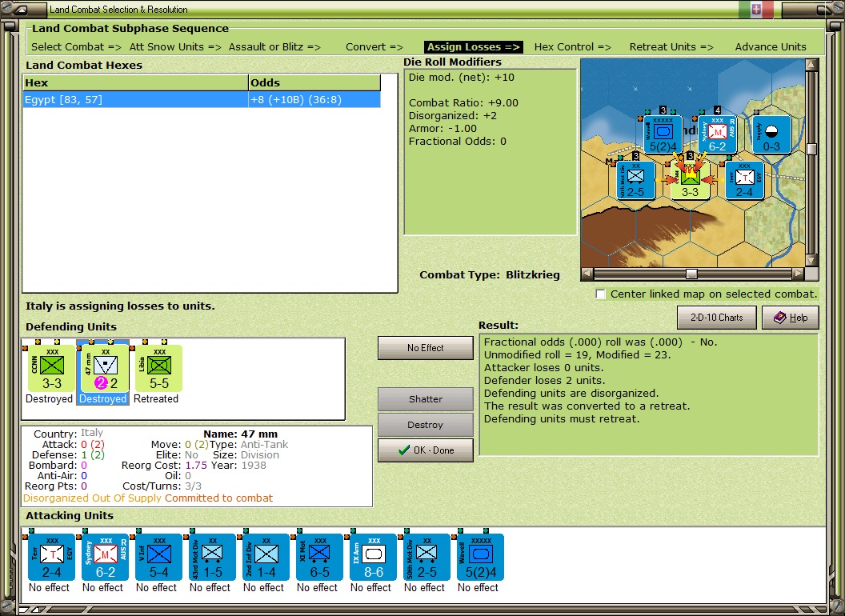Click the Convert subphase step
Viewport: 845px width, 616px height.
click(374, 47)
